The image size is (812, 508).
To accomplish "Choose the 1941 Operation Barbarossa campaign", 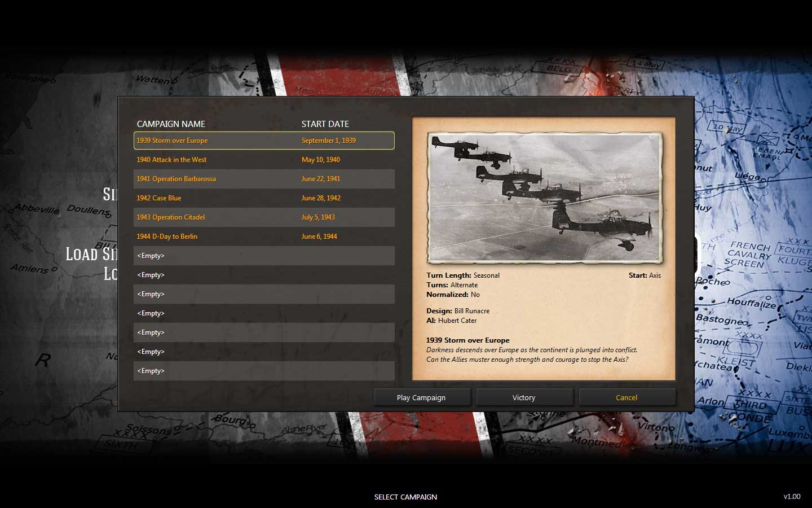I will point(264,179).
